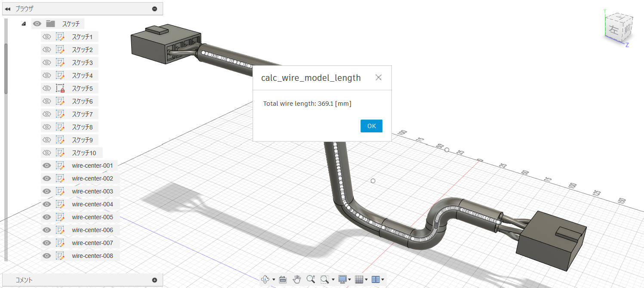Close the calc_wire_model_length dialog with X

(378, 77)
